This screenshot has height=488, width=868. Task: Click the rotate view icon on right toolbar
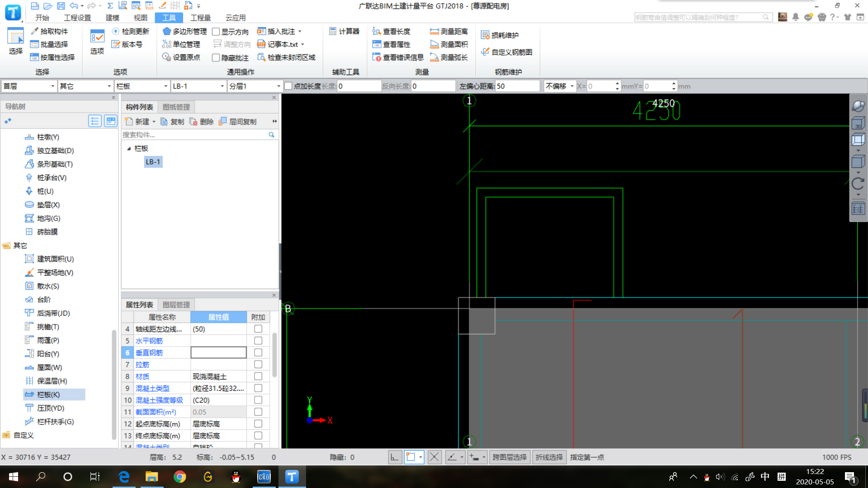point(858,183)
